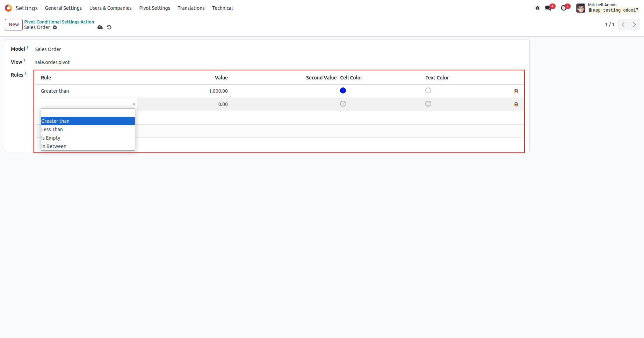Viewport: 644px width, 338px height.
Task: Pick Text Color for the 0.00 row
Action: click(428, 104)
